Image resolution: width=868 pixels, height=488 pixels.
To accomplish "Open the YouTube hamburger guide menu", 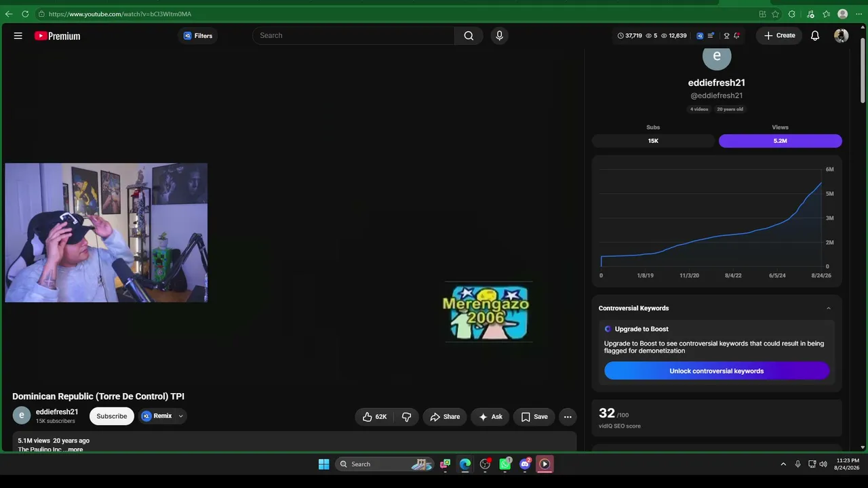I will tap(18, 36).
